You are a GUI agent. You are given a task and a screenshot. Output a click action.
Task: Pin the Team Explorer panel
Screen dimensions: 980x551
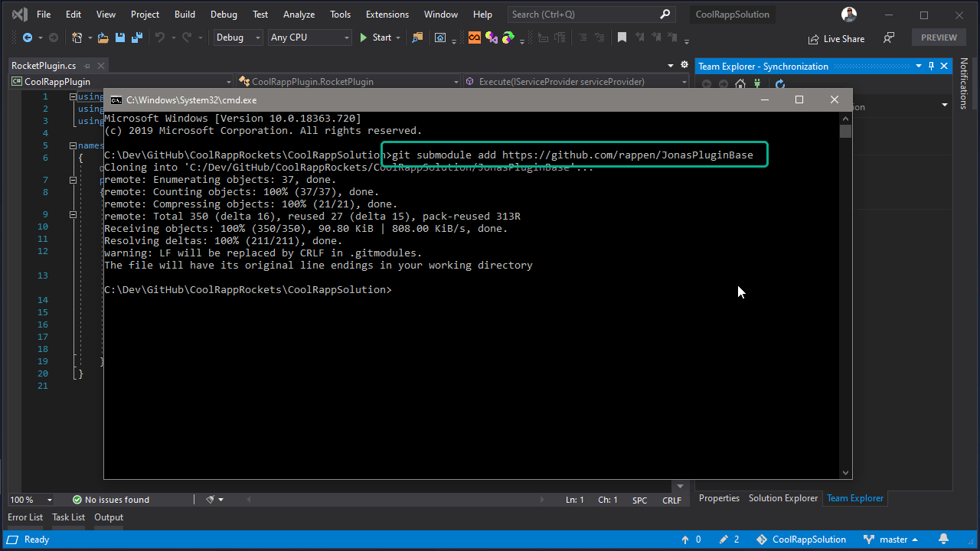(933, 66)
